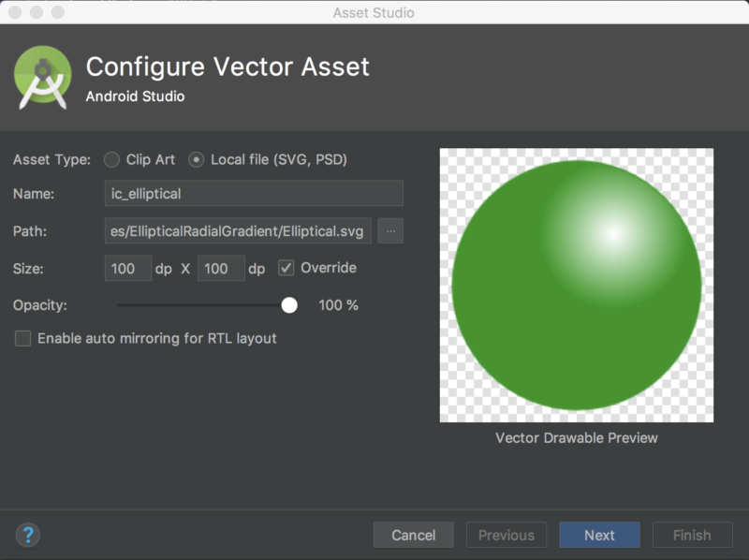Enable auto mirroring for RTL layout
This screenshot has width=749, height=560.
(22, 339)
